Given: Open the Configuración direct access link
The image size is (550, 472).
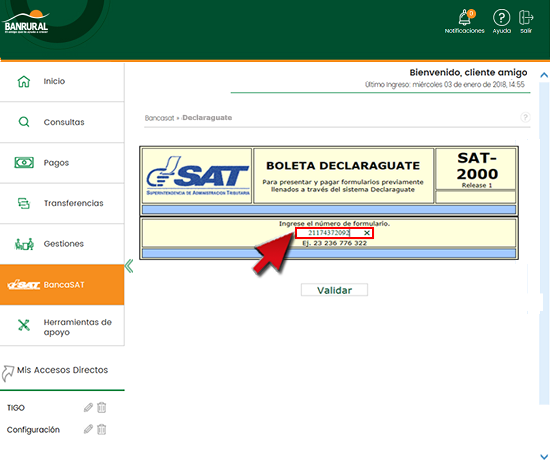Looking at the screenshot, I should coord(33,430).
